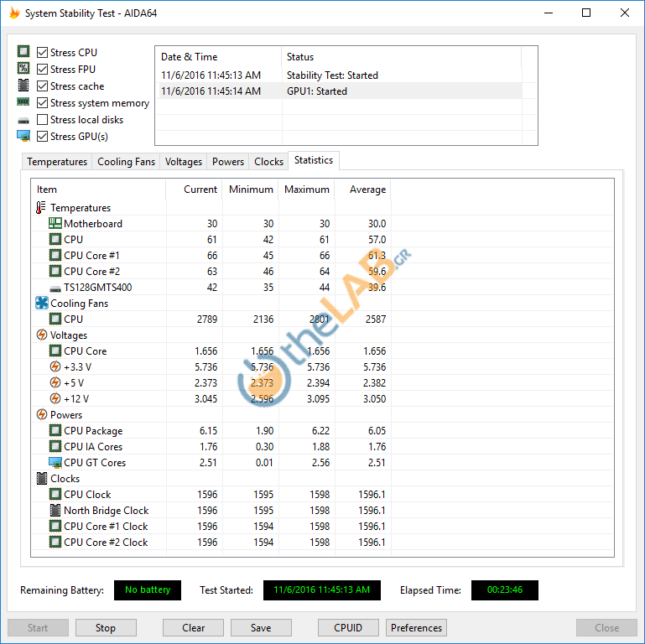
Task: Select the Statistics tab
Action: [314, 160]
